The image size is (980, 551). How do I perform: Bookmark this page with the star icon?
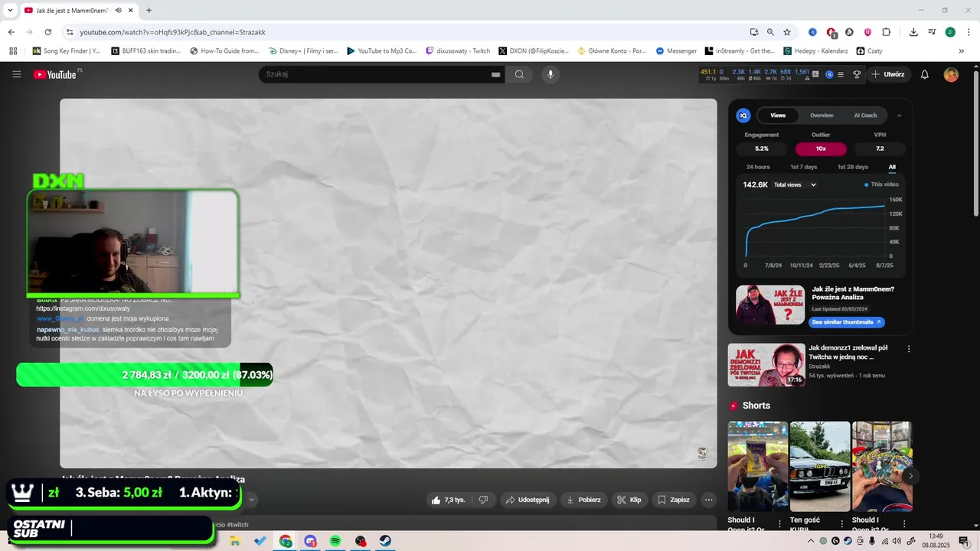(787, 32)
